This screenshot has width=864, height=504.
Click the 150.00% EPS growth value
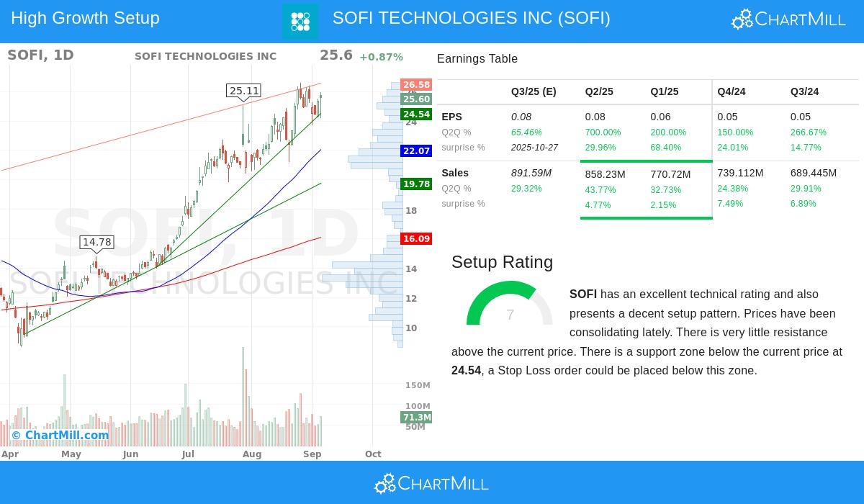[735, 132]
